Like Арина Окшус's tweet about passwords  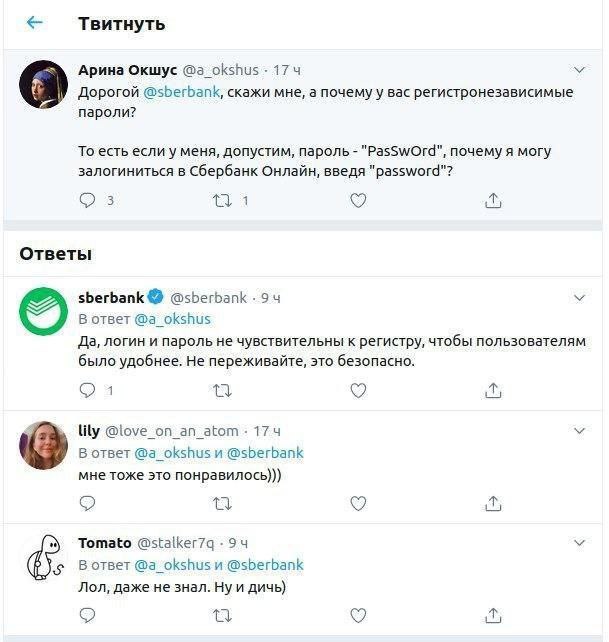click(x=358, y=200)
